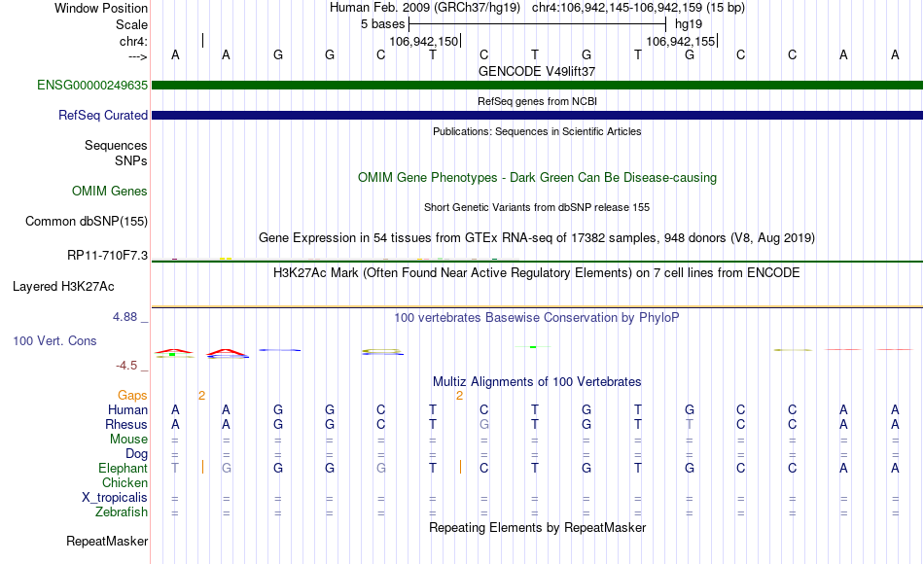This screenshot has height=564, width=924.
Task: Select the RP11-710F7.3 GTEx label
Action: click(x=107, y=255)
